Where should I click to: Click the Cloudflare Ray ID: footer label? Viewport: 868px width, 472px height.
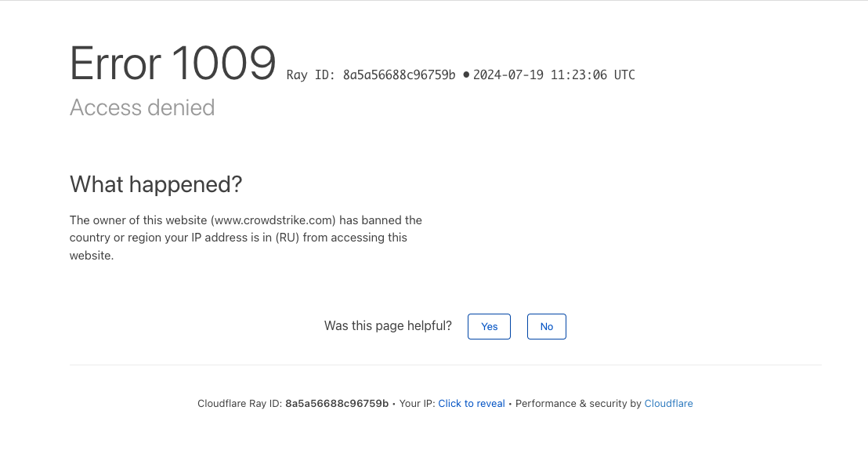point(239,404)
